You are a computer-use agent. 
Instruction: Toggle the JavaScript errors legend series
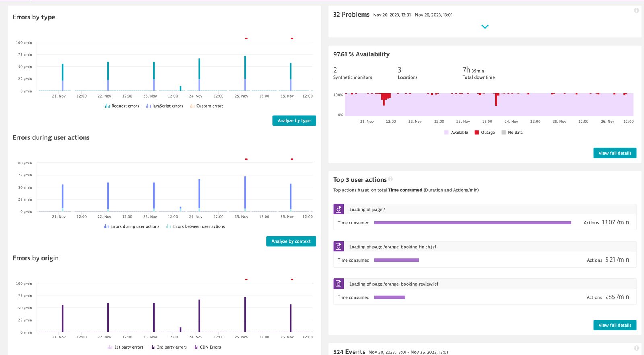(164, 106)
